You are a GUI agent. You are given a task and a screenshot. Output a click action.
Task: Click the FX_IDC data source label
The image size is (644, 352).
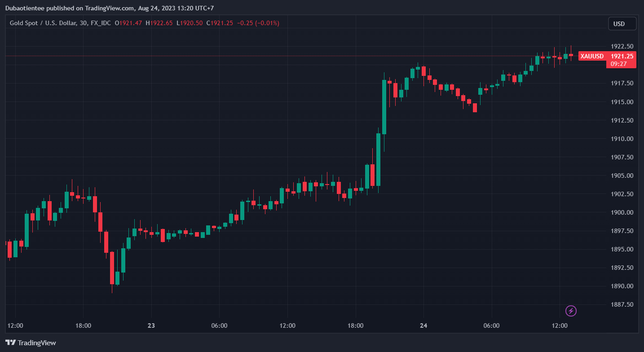pyautogui.click(x=101, y=23)
